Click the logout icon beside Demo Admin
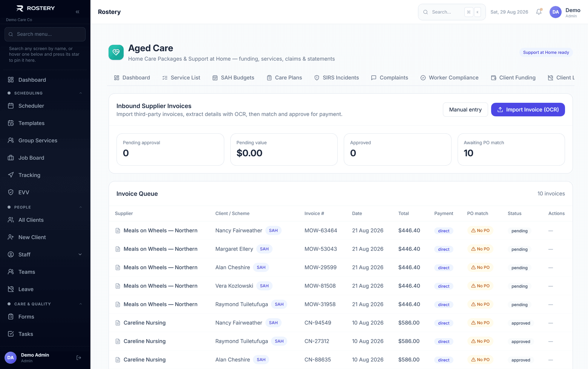 coord(79,358)
